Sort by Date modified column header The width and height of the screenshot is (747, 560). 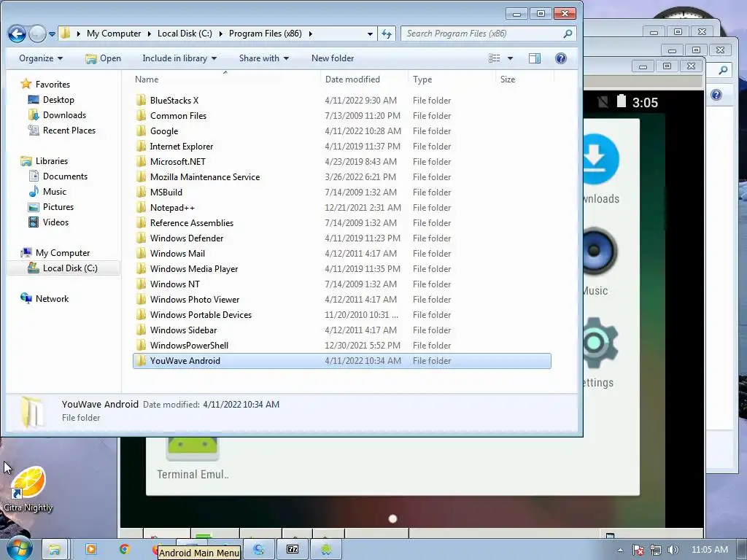pyautogui.click(x=352, y=79)
